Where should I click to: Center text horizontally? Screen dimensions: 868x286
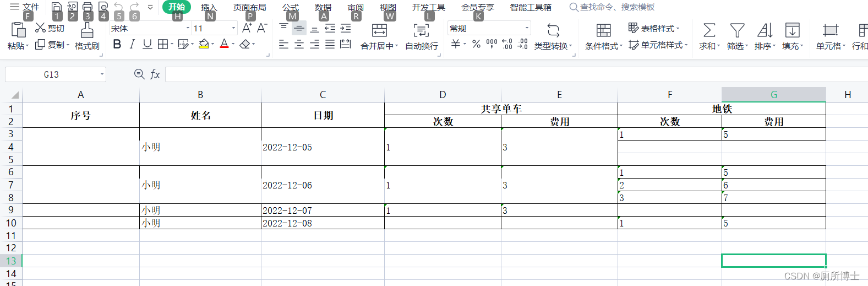tap(299, 44)
